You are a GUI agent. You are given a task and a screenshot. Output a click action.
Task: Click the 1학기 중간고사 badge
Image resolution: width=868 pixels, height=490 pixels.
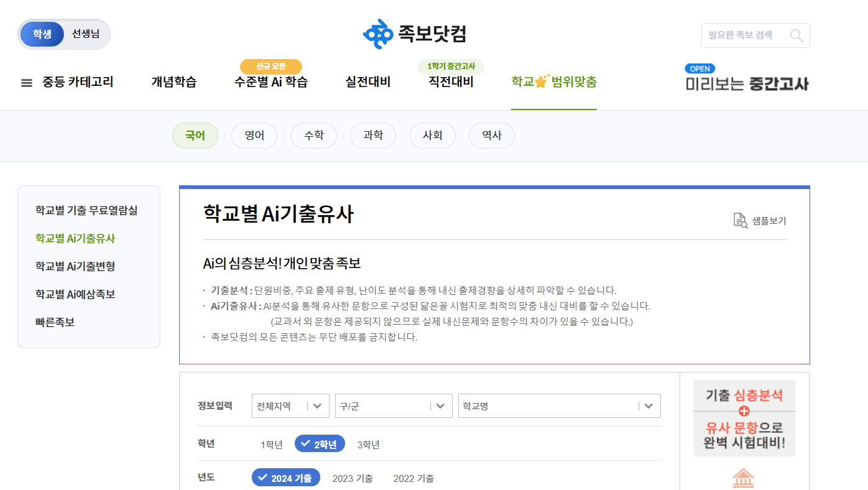pos(451,67)
